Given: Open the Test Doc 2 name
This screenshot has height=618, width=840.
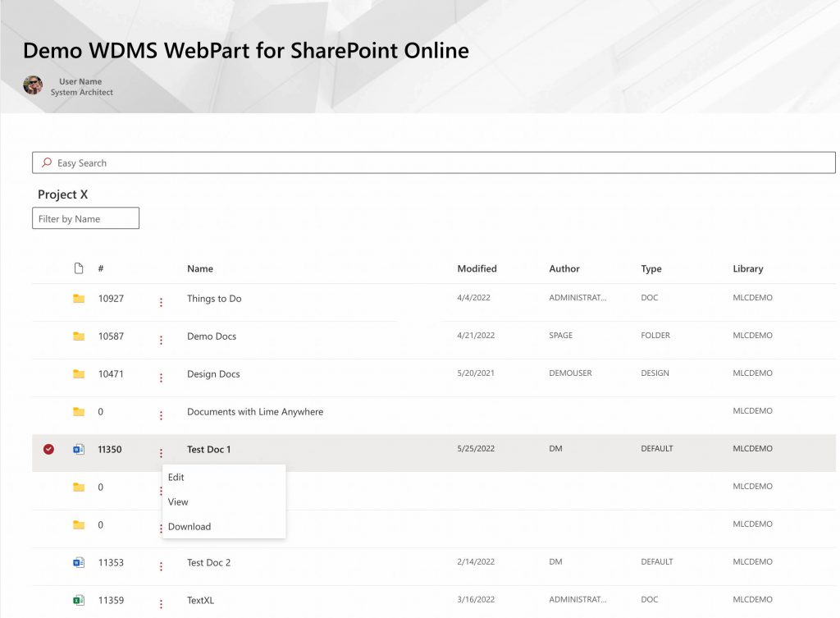Looking at the screenshot, I should pyautogui.click(x=209, y=562).
